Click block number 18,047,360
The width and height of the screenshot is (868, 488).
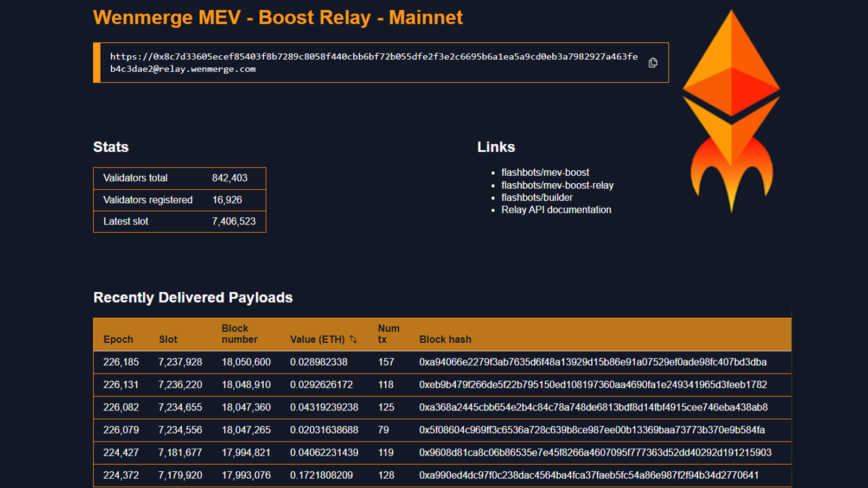click(246, 407)
